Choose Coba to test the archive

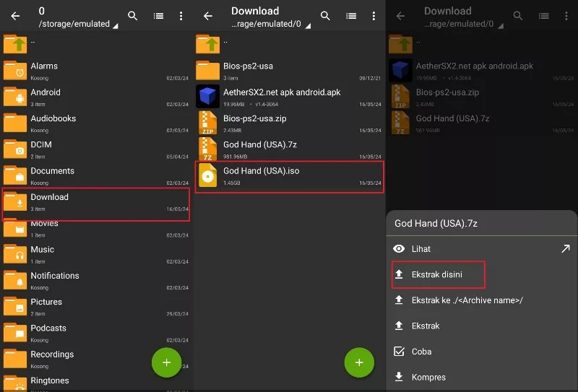pos(482,352)
